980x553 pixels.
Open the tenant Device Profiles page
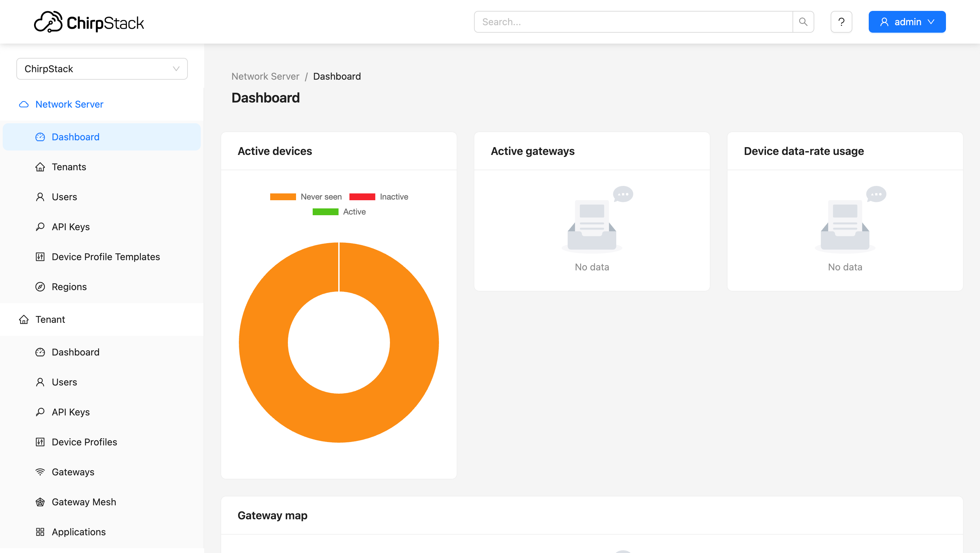(x=84, y=442)
